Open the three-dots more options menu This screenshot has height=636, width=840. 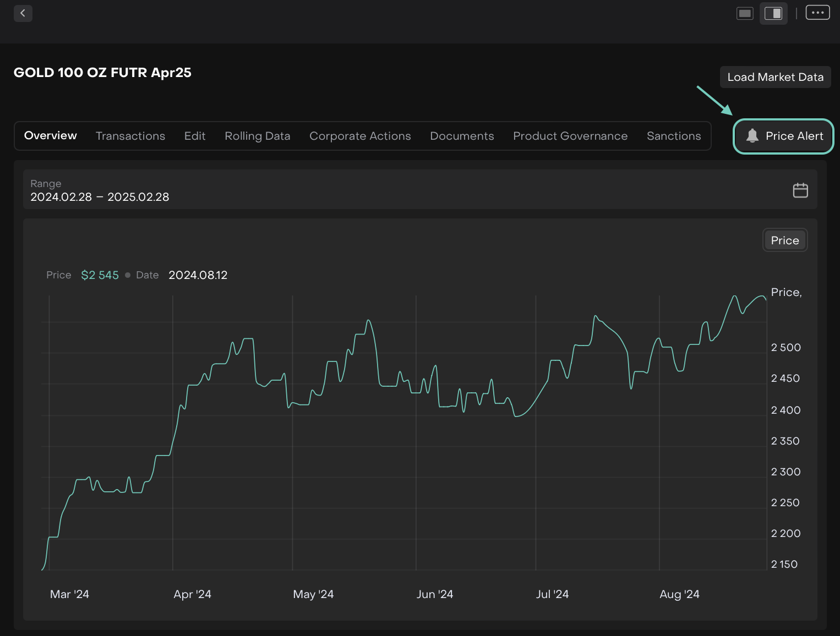pyautogui.click(x=817, y=13)
